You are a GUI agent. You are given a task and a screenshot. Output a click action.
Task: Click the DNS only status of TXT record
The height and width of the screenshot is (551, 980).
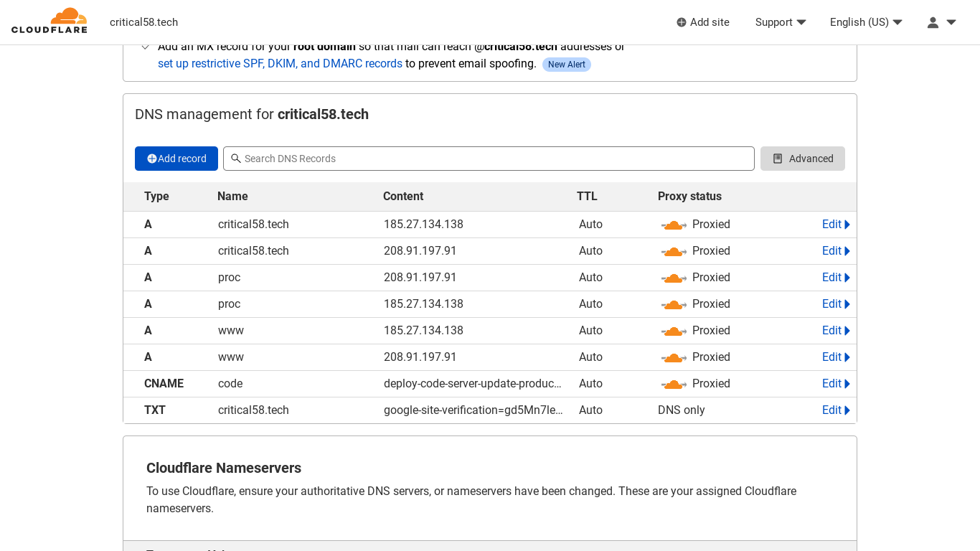click(x=682, y=410)
